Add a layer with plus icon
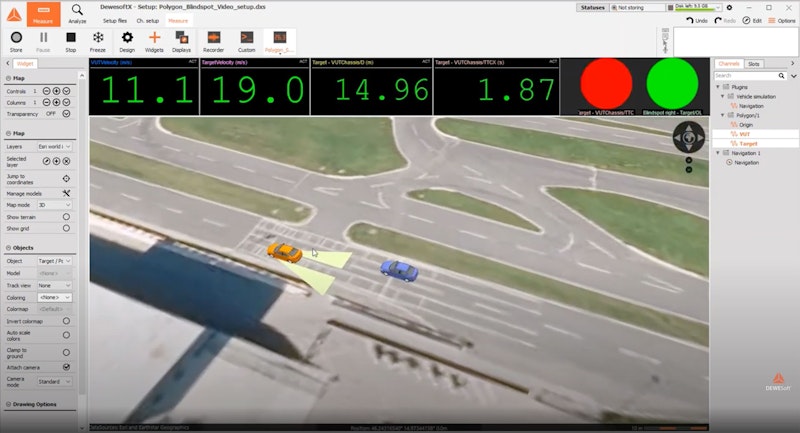Screen dimensions: 800x433 57,161
